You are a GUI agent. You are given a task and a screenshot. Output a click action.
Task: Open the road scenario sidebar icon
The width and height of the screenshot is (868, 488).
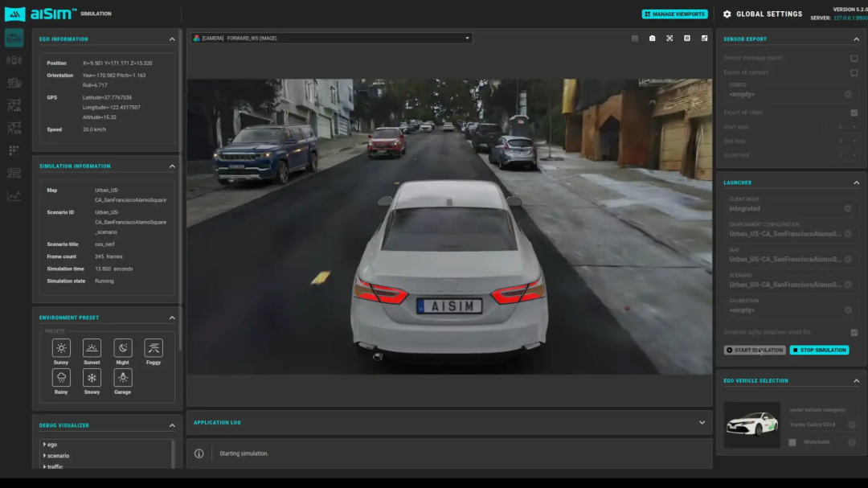[x=14, y=105]
